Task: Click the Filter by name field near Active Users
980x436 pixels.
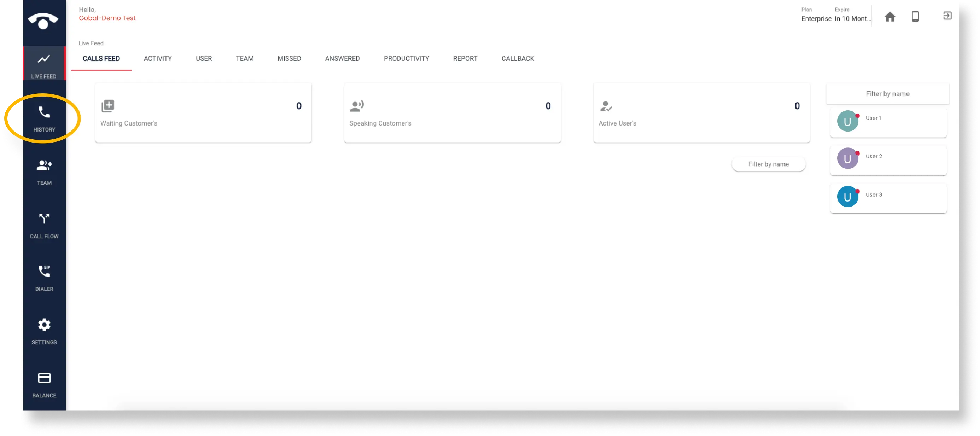Action: (769, 164)
